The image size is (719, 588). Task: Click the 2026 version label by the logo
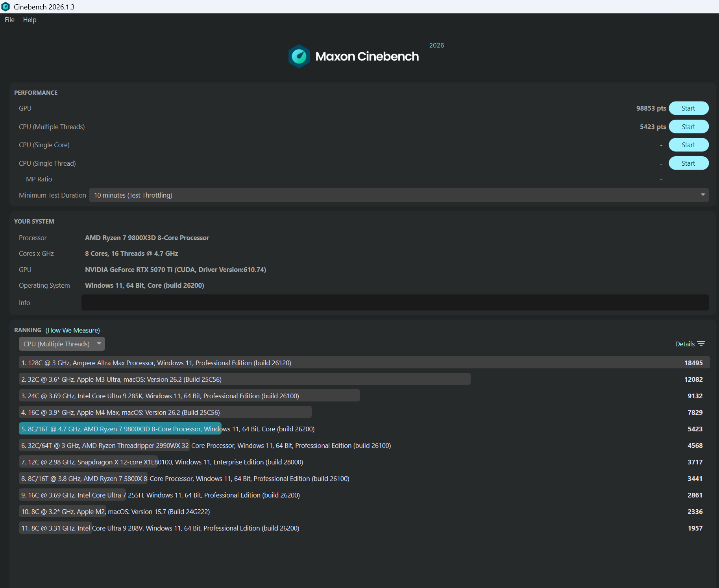pos(436,45)
